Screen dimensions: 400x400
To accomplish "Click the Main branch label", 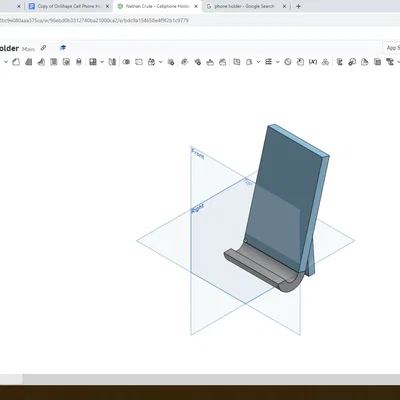I will click(x=28, y=49).
